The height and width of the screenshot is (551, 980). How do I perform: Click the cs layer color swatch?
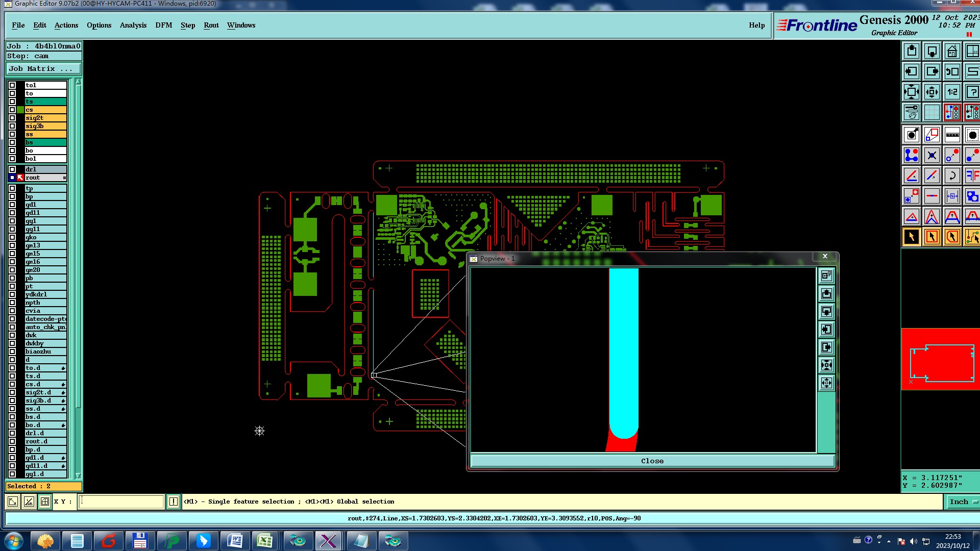[x=20, y=110]
